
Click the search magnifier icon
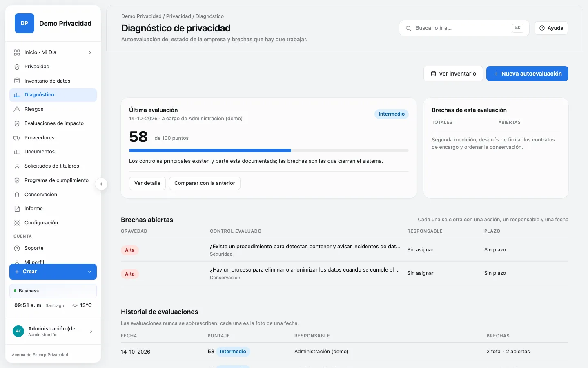coord(408,28)
